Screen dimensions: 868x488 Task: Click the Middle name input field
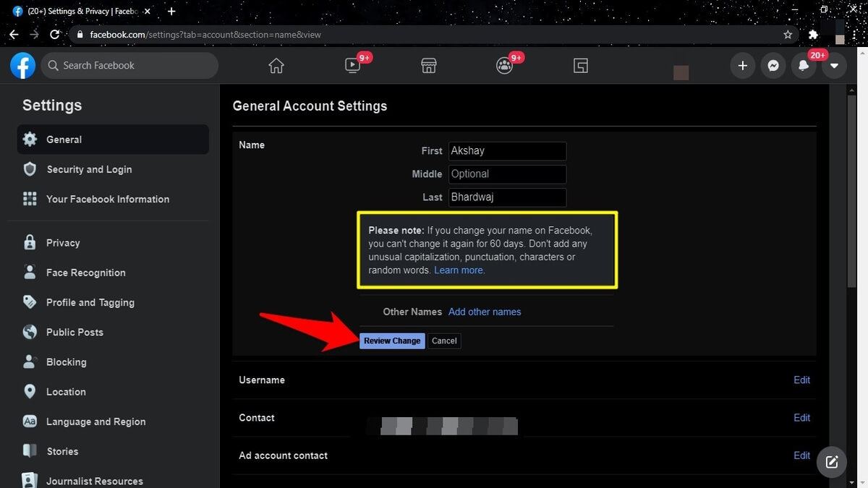(x=507, y=174)
